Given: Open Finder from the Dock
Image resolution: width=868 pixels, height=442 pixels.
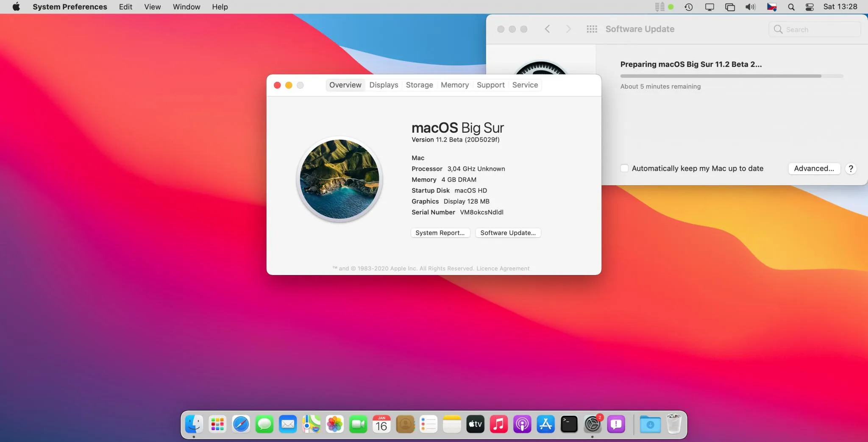Looking at the screenshot, I should [x=194, y=424].
